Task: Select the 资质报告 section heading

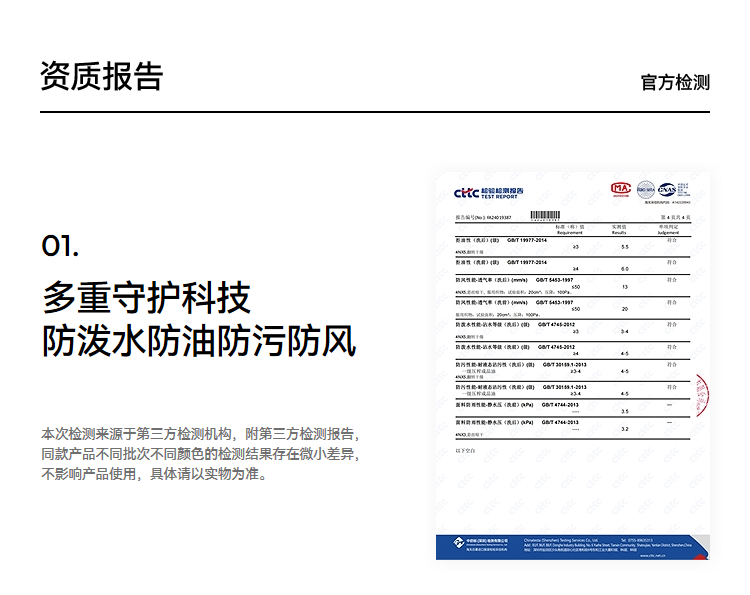Action: point(101,76)
